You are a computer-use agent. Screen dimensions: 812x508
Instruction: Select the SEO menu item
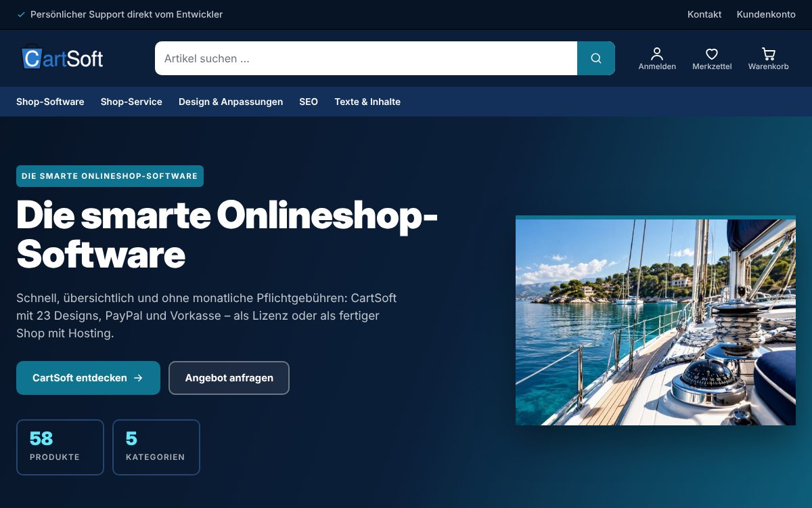309,102
